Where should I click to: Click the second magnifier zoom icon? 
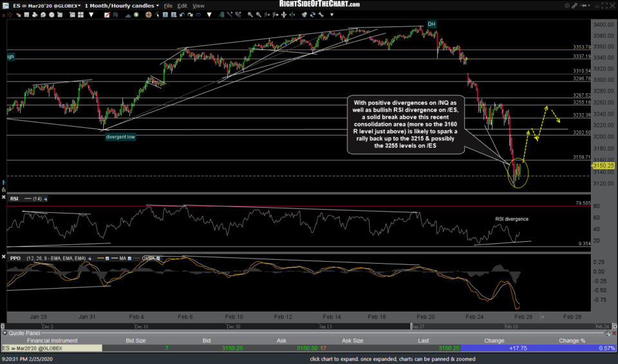coord(259,15)
